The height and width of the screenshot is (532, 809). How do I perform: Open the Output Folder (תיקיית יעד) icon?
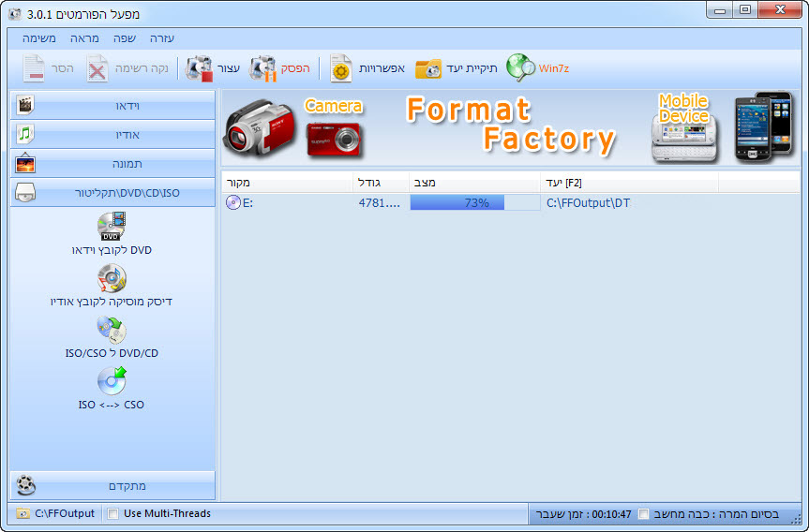tap(428, 69)
